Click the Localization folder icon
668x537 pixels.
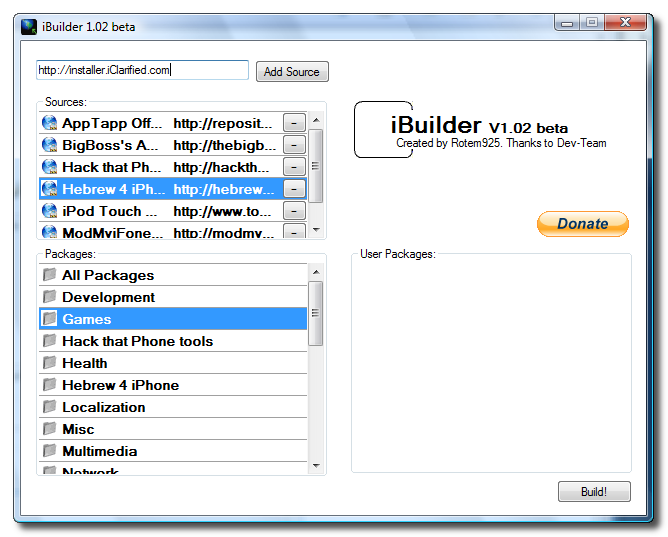point(49,407)
